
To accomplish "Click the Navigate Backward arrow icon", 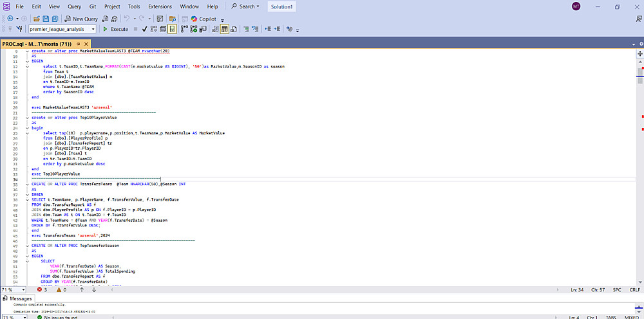I will 10,19.
